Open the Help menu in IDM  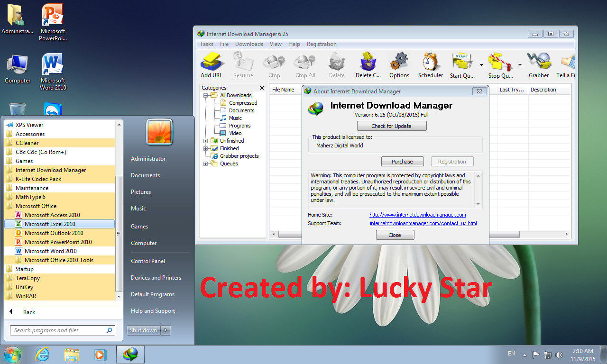294,44
